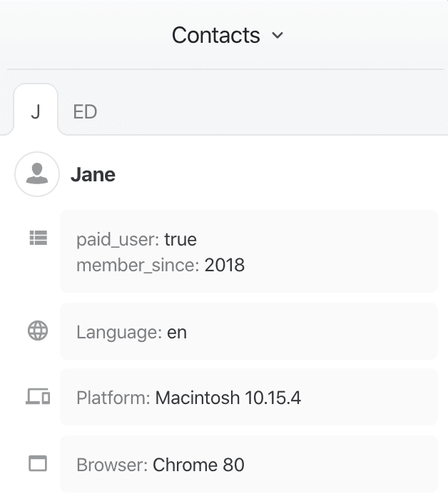Screen dimensions: 448x504
Task: Switch to the ED contact tab
Action: coord(85,111)
